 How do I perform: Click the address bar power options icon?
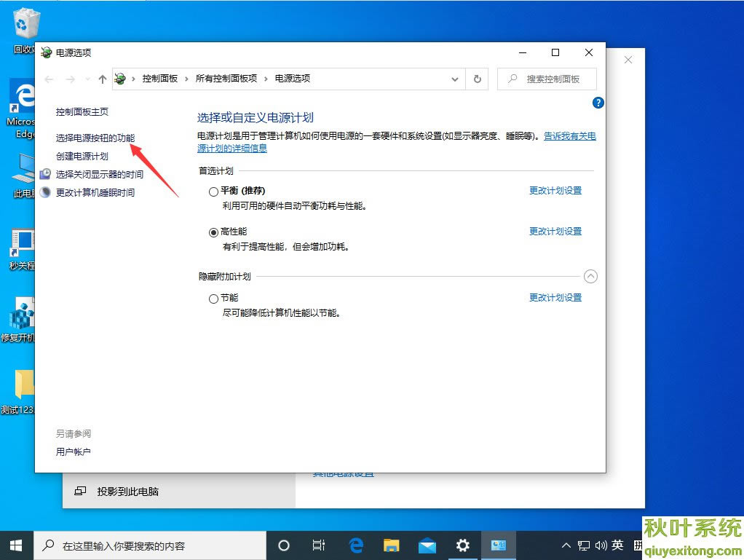coord(120,79)
